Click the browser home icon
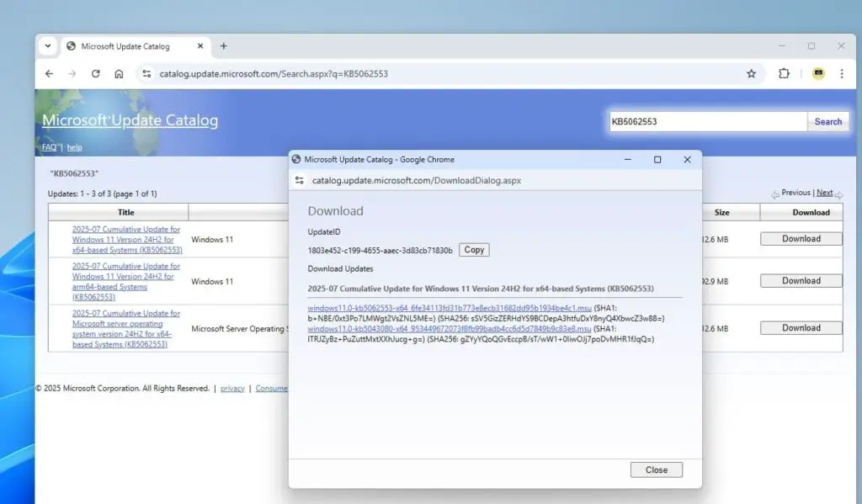Image resolution: width=862 pixels, height=504 pixels. click(118, 73)
